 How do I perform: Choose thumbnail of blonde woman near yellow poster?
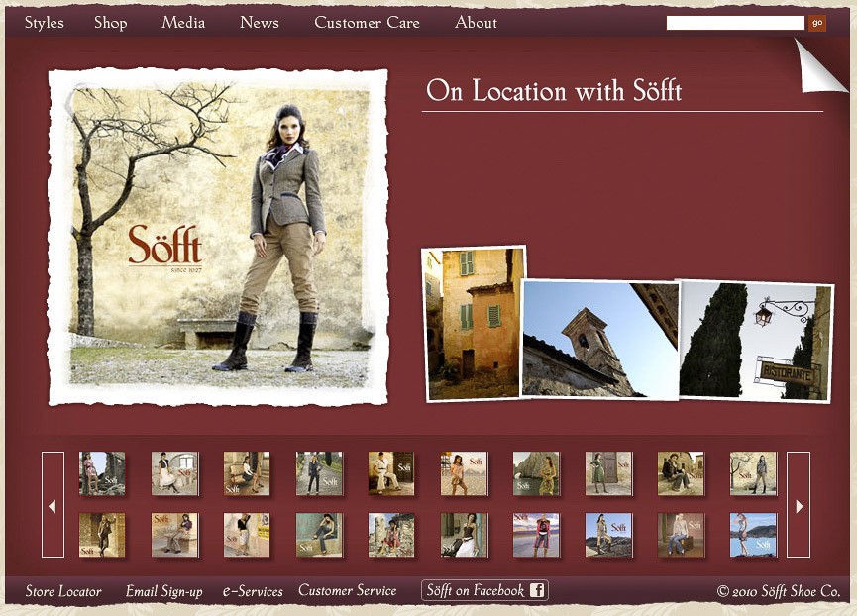(x=247, y=535)
